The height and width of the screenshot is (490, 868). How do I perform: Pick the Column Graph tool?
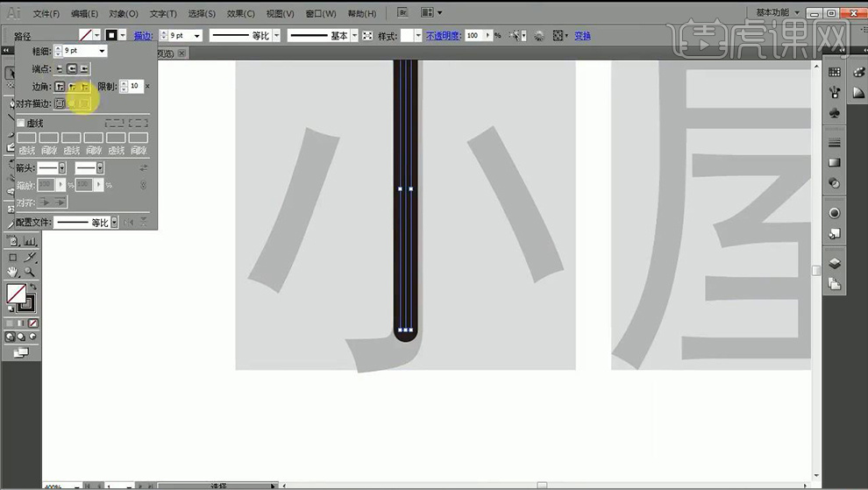(x=31, y=241)
